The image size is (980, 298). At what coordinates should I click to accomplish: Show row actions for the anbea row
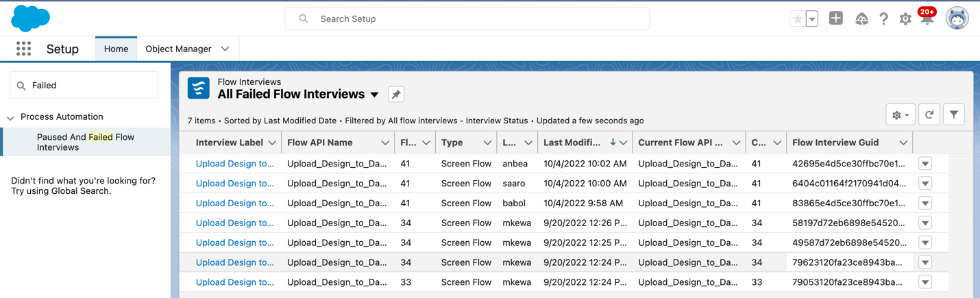pos(925,164)
